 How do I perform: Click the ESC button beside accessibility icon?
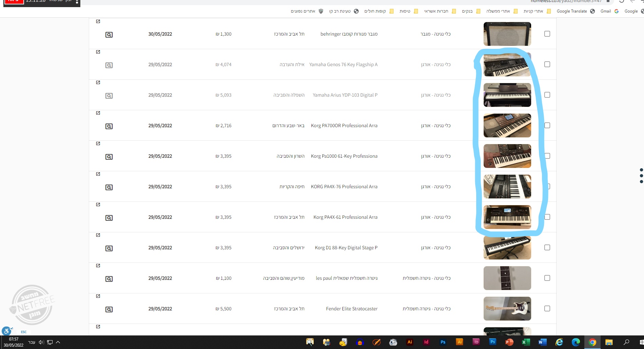(24, 332)
